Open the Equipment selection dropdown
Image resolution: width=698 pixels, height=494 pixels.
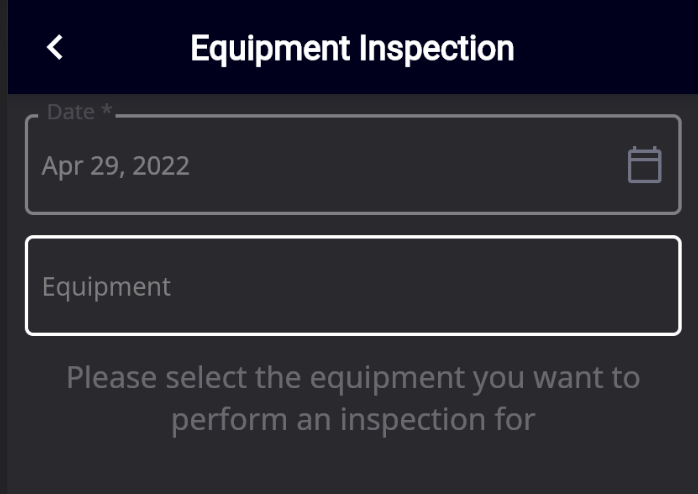pos(353,285)
